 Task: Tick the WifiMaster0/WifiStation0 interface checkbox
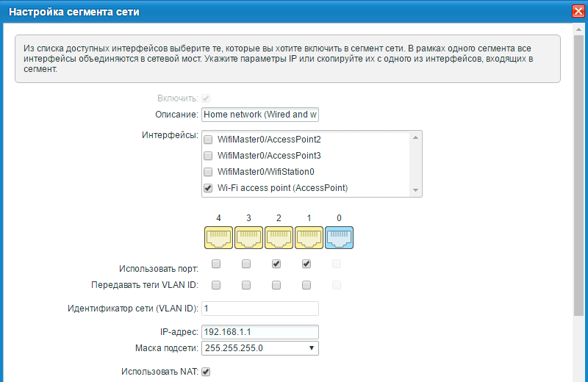208,172
